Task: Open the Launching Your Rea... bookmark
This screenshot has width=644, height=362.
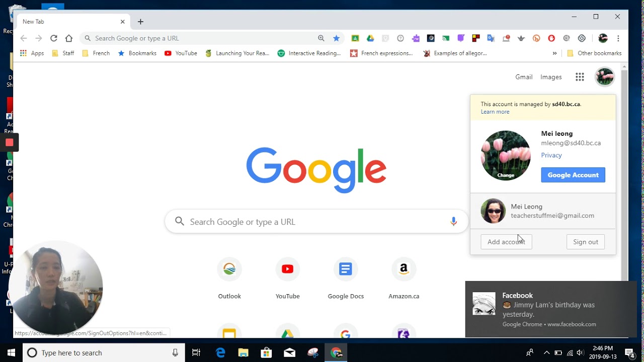Action: click(x=237, y=53)
